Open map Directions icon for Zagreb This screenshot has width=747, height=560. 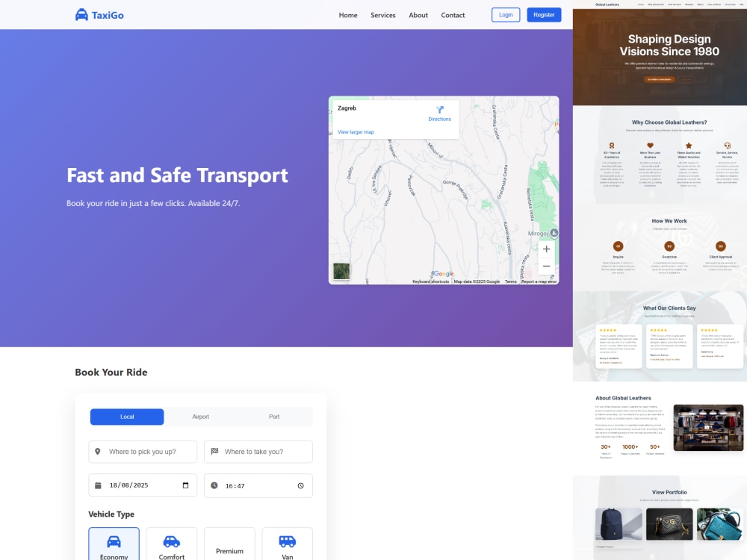pyautogui.click(x=440, y=110)
